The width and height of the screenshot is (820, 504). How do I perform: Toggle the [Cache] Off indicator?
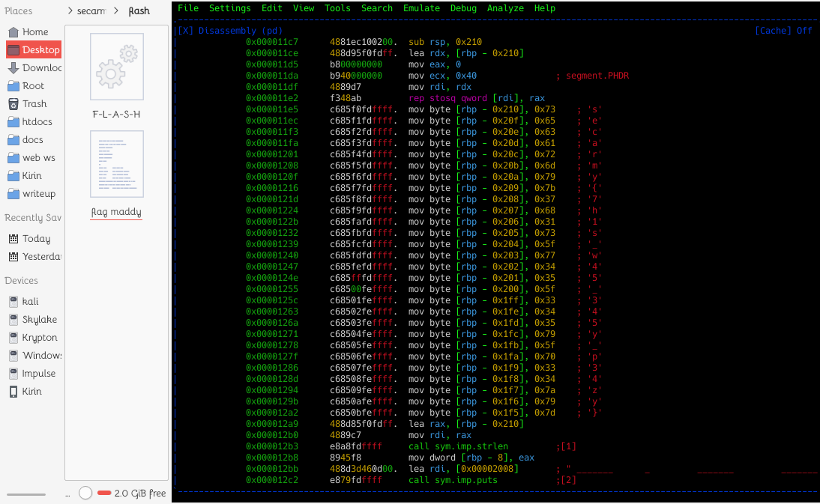[x=783, y=31]
